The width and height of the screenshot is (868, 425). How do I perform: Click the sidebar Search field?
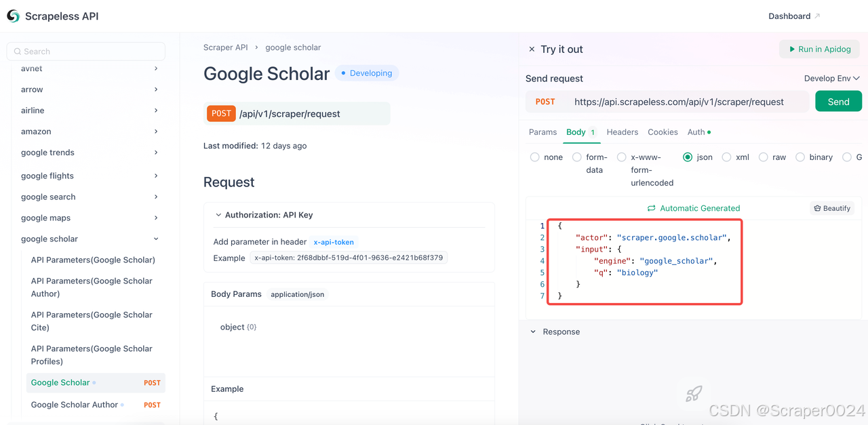(x=86, y=52)
